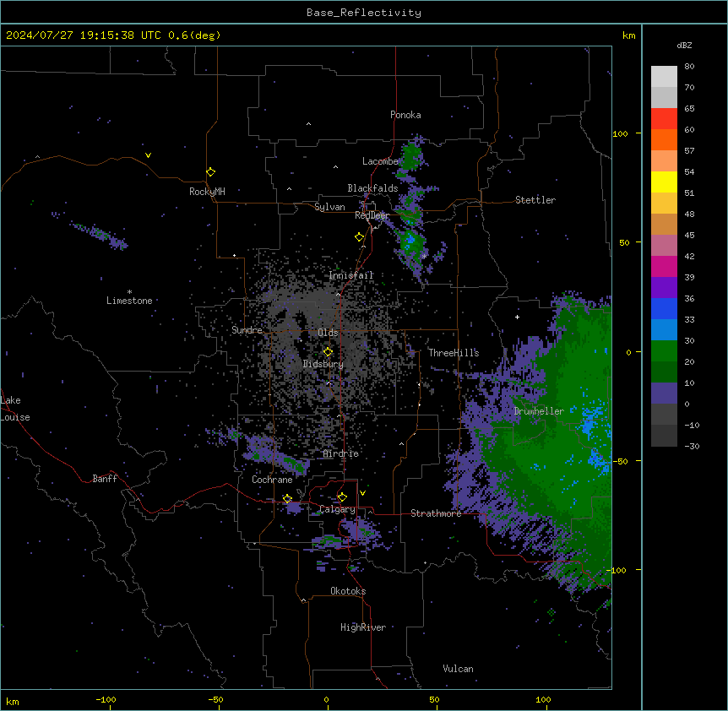
Task: Click the purple legend swatch between 39 and 36
Action: pos(664,287)
